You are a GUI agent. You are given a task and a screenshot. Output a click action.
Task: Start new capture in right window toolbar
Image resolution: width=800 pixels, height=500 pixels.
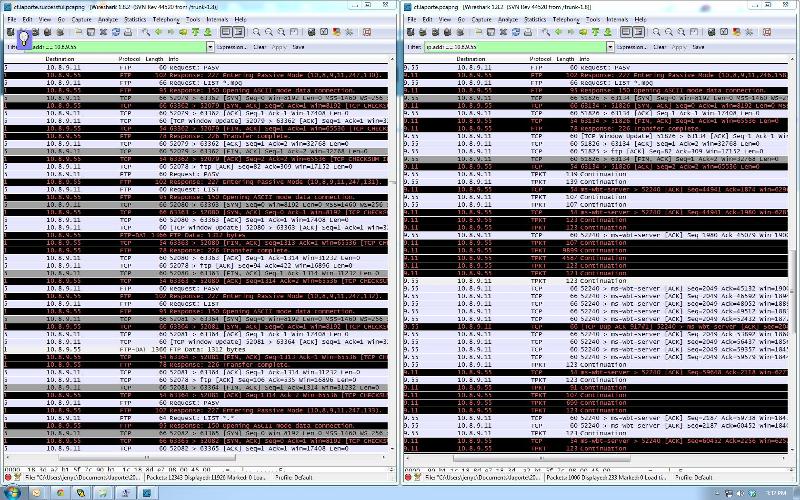435,32
